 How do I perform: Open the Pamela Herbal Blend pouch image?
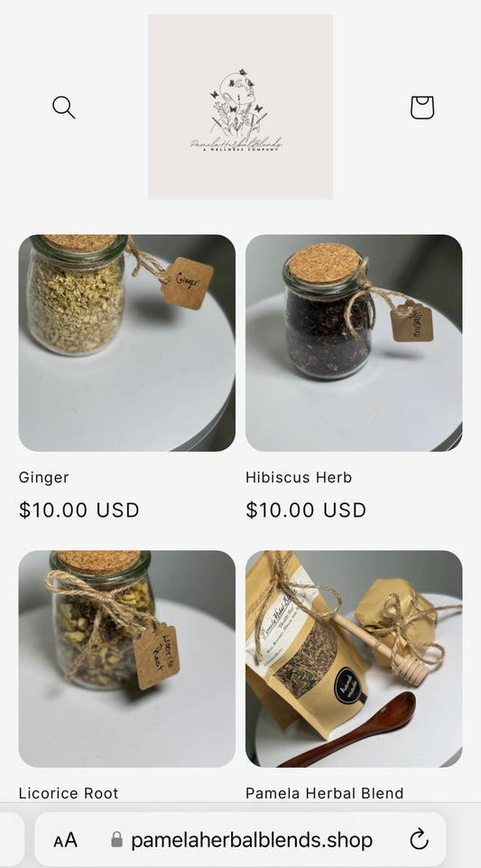point(354,658)
